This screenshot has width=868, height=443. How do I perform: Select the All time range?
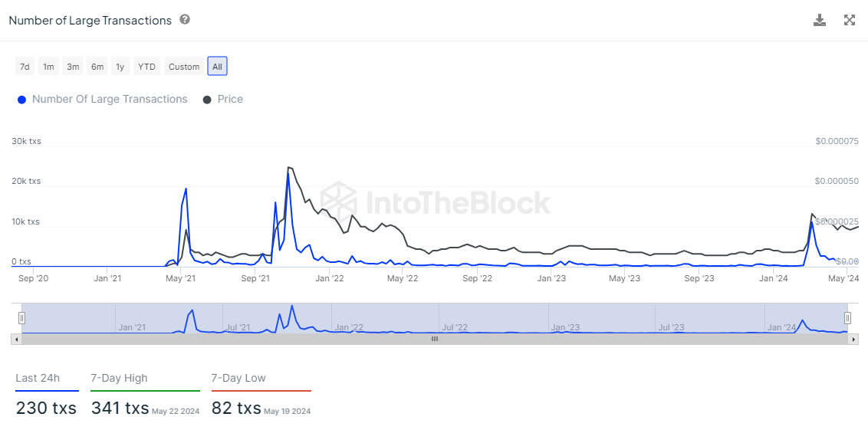pos(218,67)
